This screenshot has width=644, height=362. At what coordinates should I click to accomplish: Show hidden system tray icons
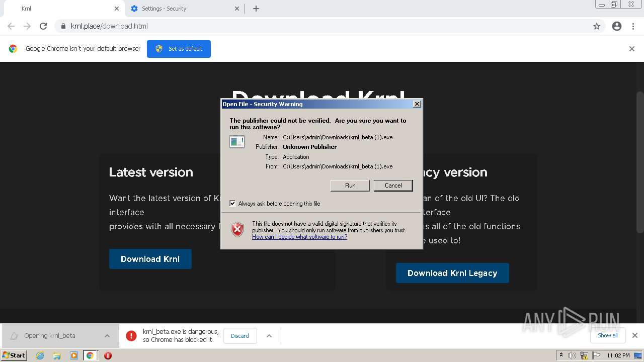pyautogui.click(x=561, y=355)
